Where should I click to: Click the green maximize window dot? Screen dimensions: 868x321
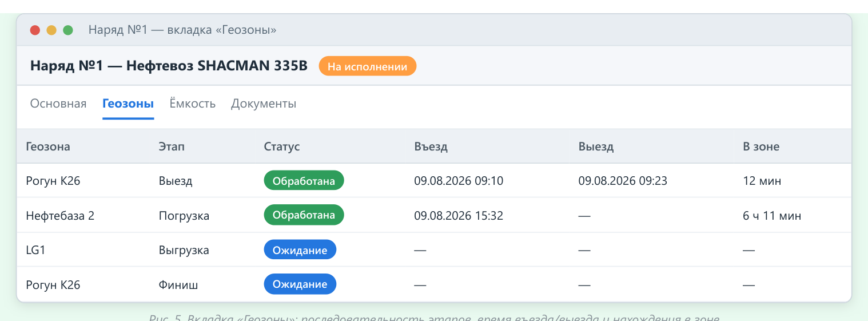pos(68,30)
